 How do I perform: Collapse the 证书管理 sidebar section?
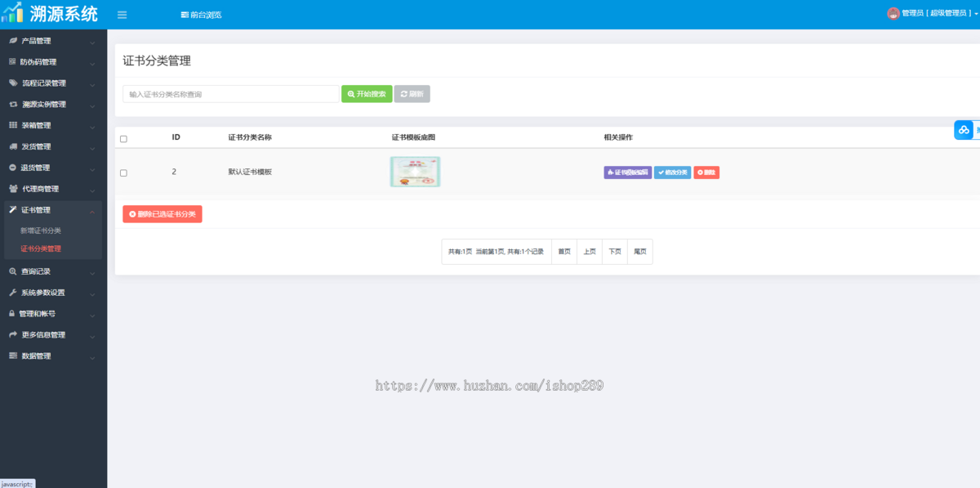52,211
